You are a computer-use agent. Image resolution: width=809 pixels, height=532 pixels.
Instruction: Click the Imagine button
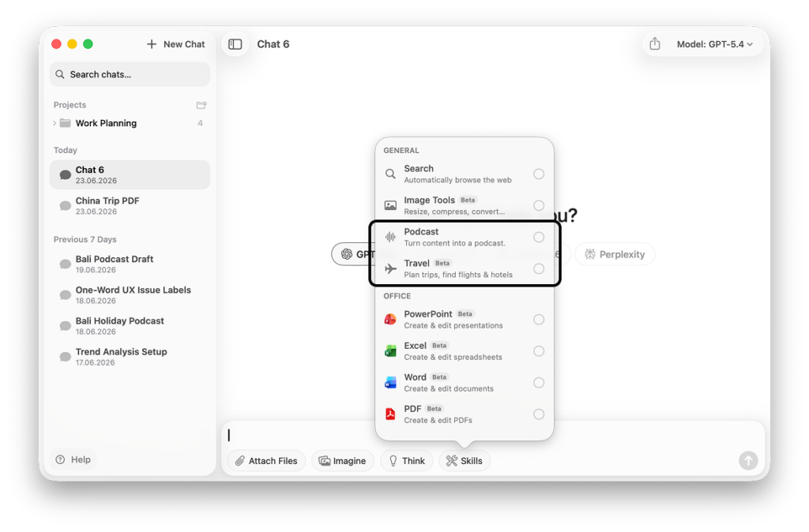point(343,461)
